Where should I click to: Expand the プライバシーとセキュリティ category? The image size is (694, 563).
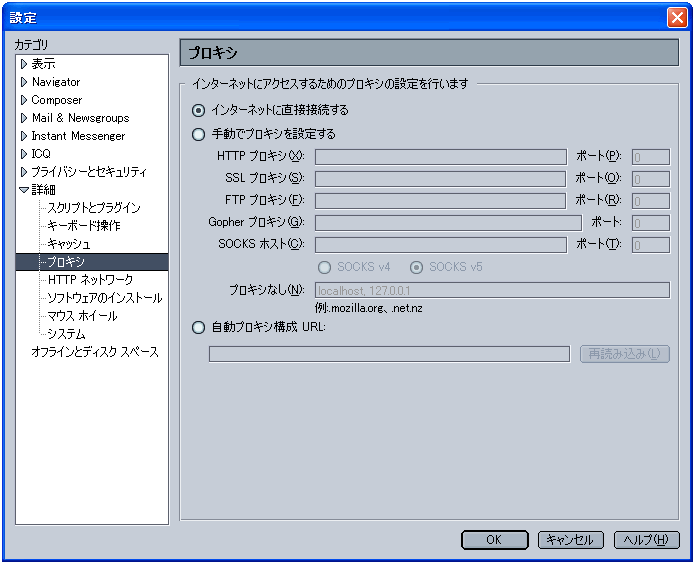coord(24,172)
